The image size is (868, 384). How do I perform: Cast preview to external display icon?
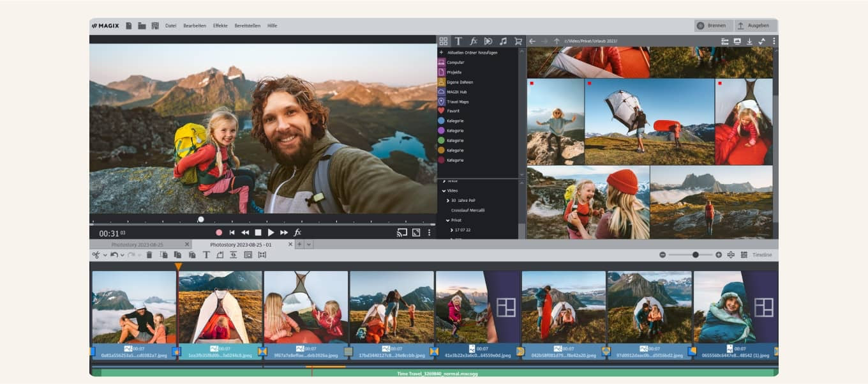(401, 233)
